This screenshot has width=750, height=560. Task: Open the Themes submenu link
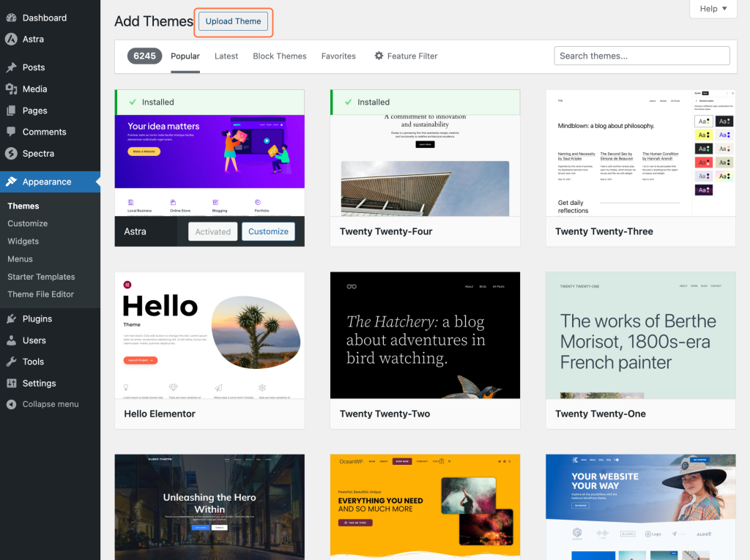(x=23, y=206)
